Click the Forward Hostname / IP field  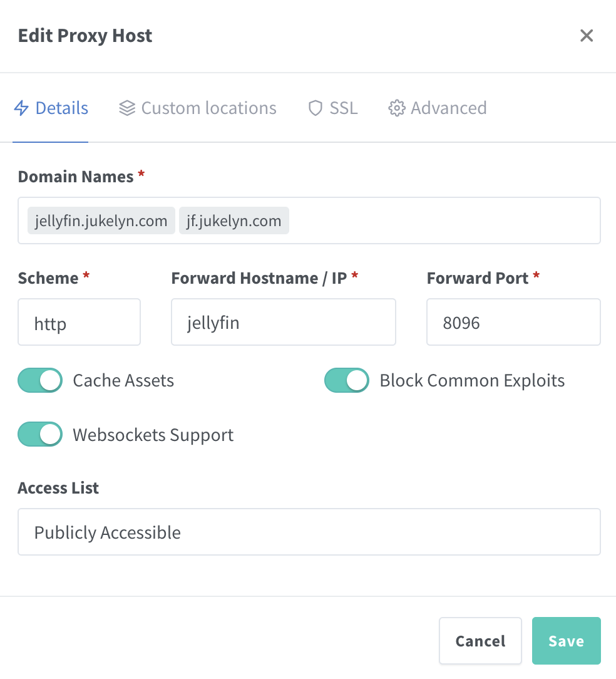pos(283,322)
